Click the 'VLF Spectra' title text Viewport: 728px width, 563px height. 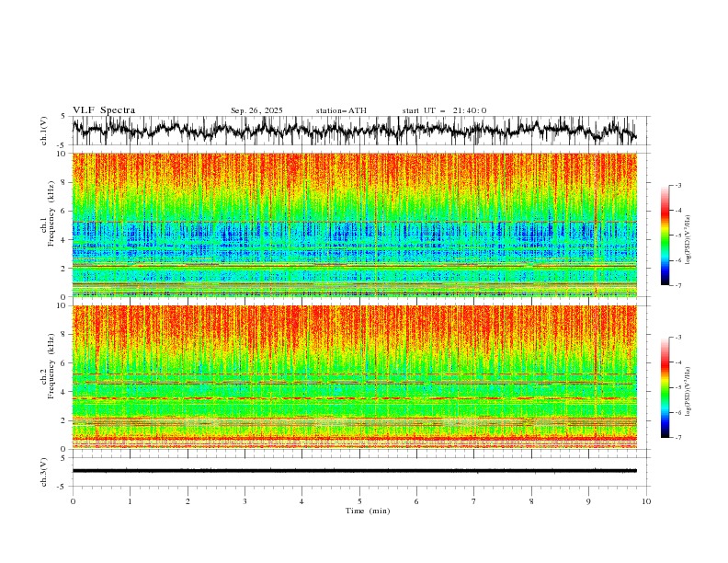(104, 110)
